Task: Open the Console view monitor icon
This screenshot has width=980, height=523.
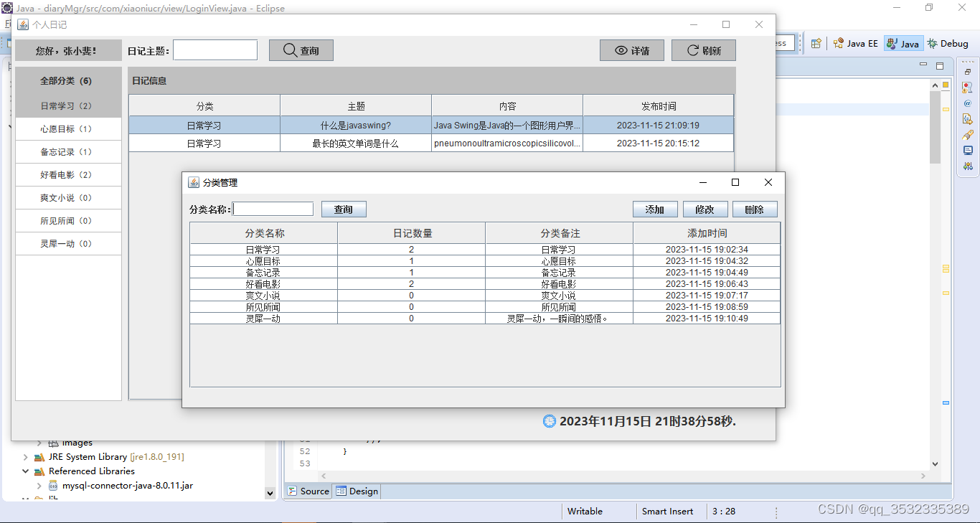Action: 968,151
